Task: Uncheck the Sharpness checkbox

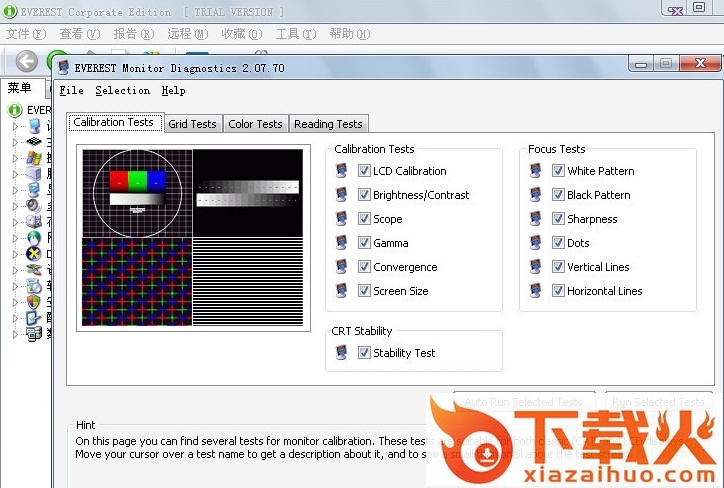Action: (558, 219)
